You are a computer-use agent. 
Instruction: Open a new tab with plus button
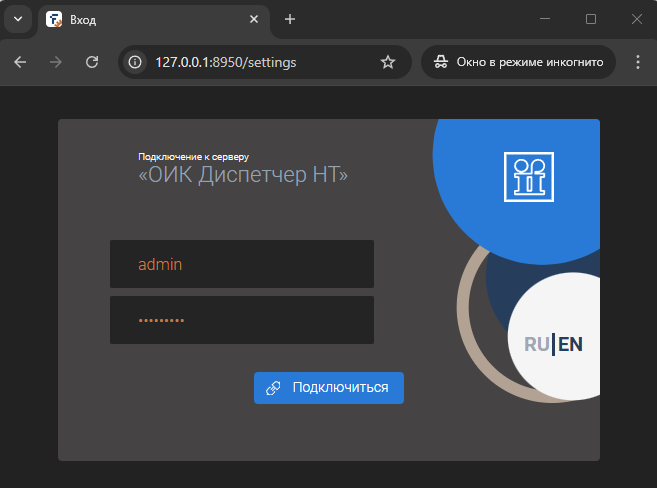pyautogui.click(x=290, y=19)
